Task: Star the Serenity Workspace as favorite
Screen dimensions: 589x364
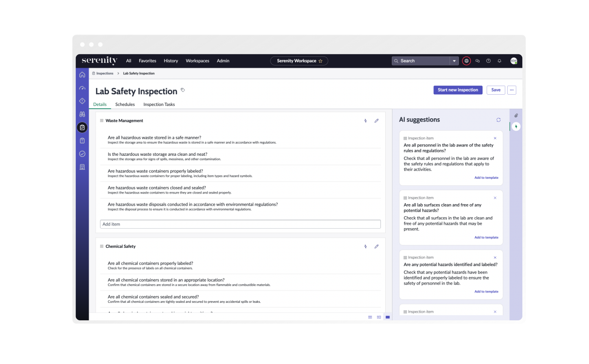Action: pyautogui.click(x=320, y=61)
